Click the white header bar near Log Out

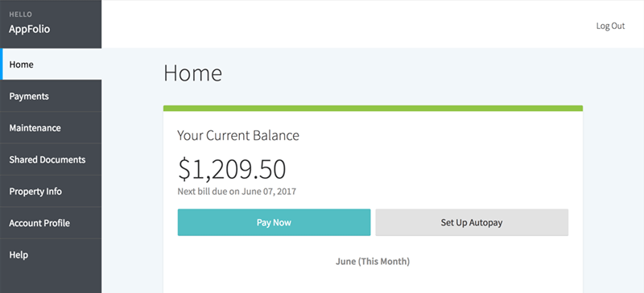373,24
